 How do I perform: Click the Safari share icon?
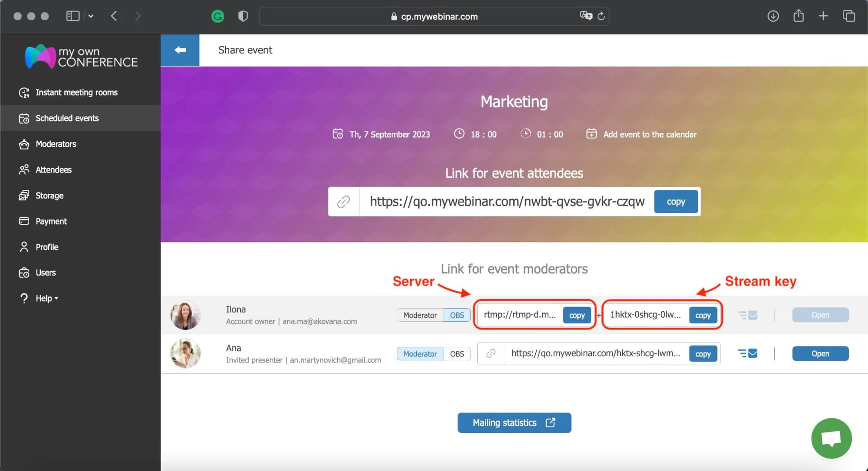coord(798,16)
